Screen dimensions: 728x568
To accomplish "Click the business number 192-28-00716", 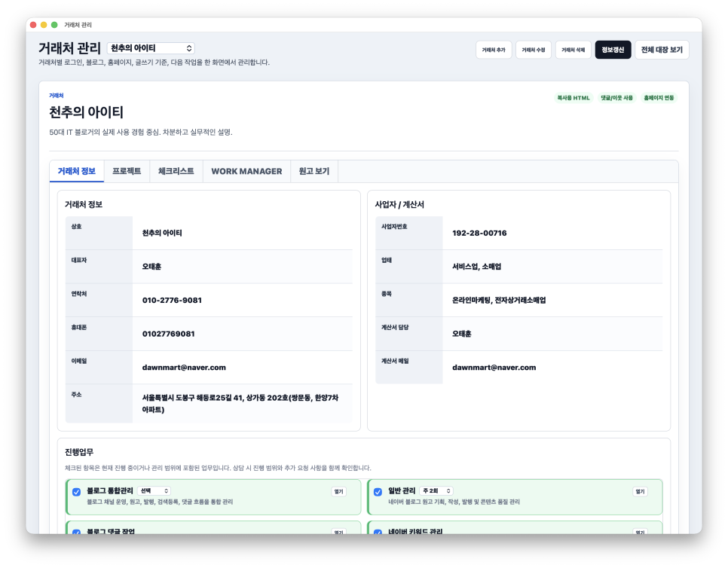I will [479, 233].
